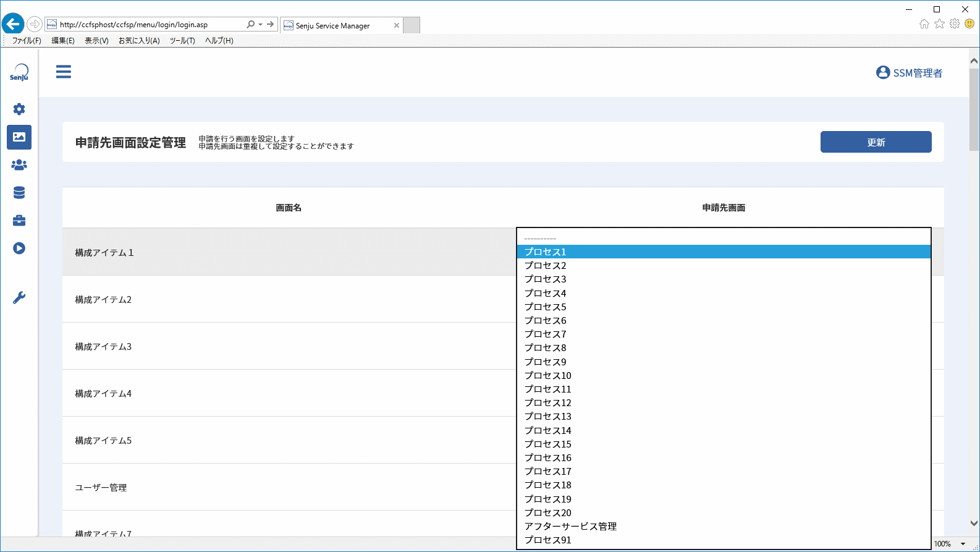Open the ツール(T) menu
Viewport: 980px width, 552px height.
coord(182,41)
